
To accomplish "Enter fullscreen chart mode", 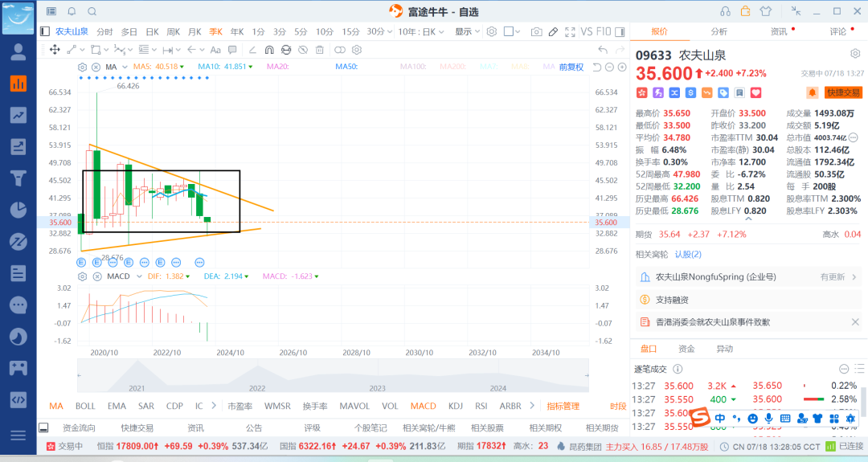I will (570, 32).
